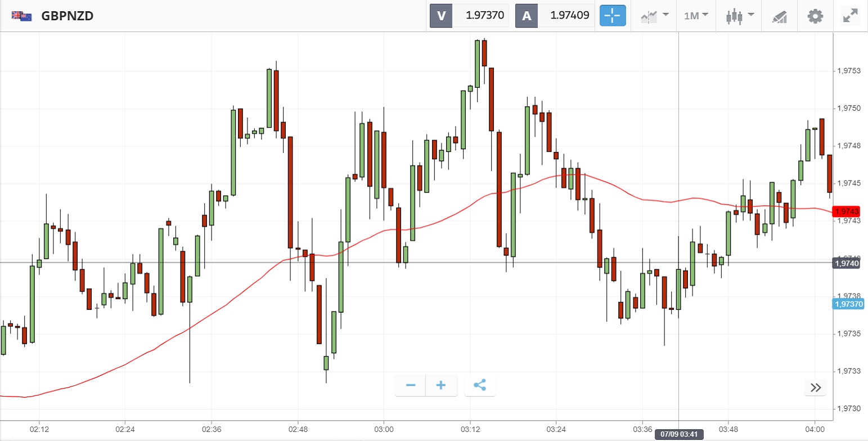Toggle the crosshair cursor button
Screen dimensions: 868x441
point(613,16)
